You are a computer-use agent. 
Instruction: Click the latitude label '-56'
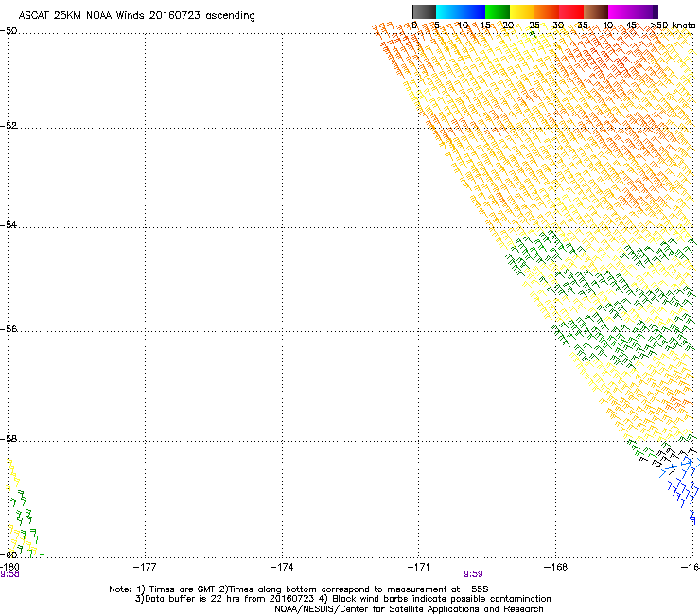[9, 328]
